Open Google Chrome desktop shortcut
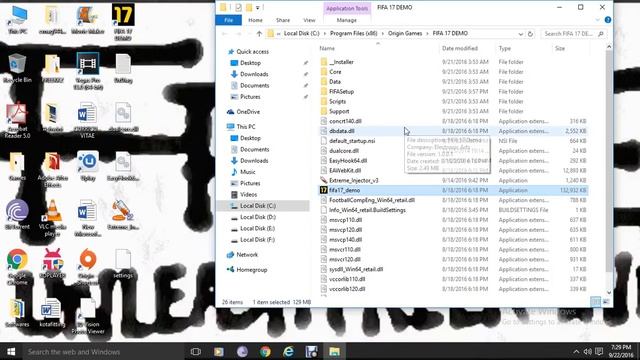 (x=17, y=267)
